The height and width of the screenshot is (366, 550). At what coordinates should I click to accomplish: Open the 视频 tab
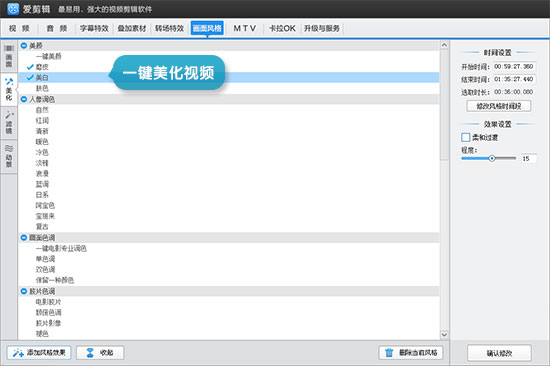19,28
